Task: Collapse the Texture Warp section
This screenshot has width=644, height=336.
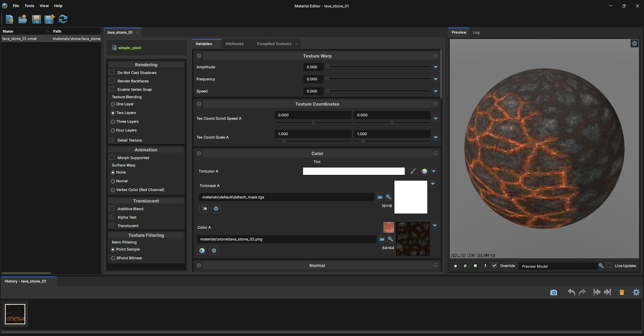Action: (435, 56)
